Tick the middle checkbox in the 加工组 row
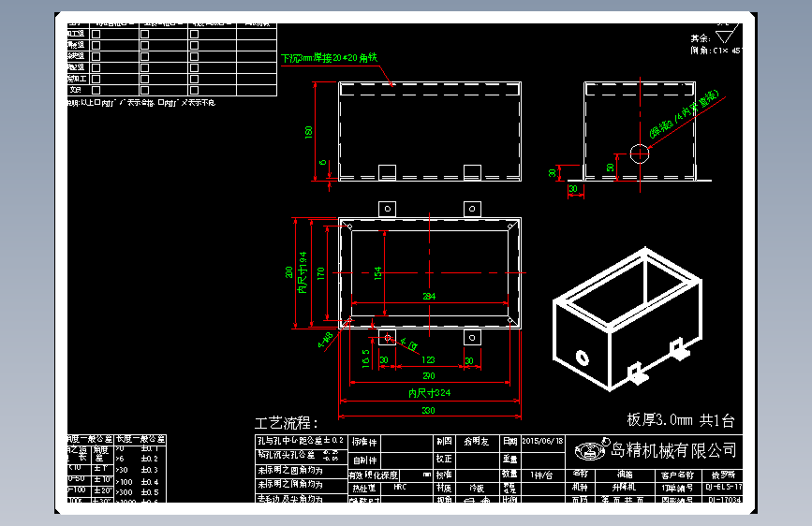This screenshot has height=526, width=812. pos(145,35)
